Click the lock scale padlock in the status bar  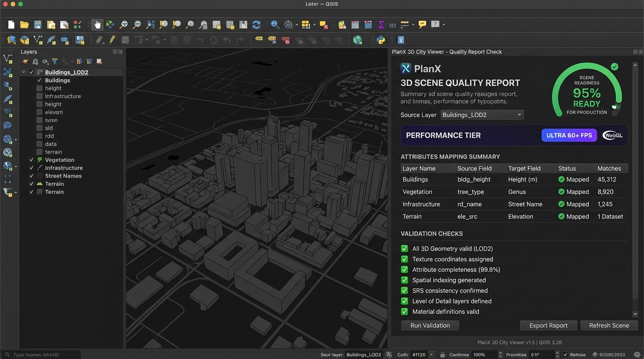[x=442, y=355]
